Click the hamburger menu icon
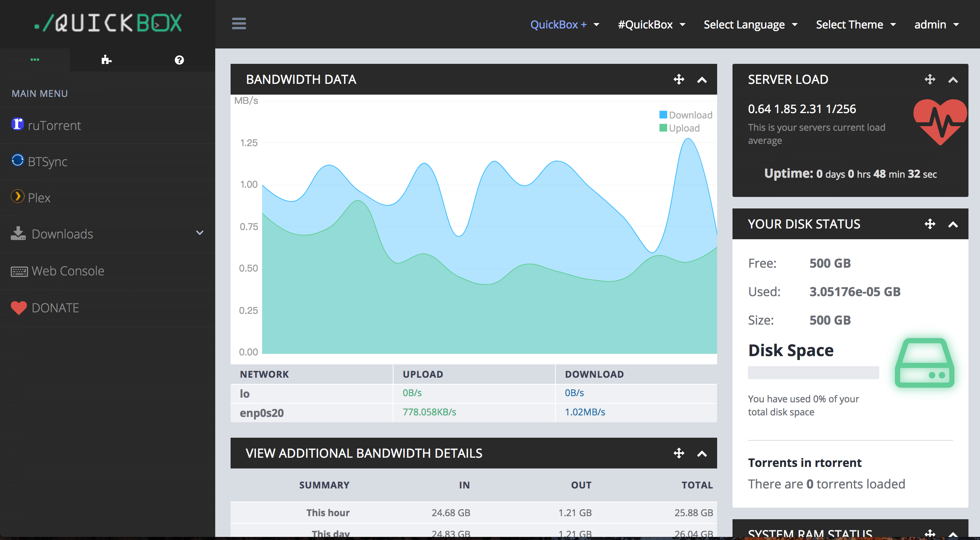The height and width of the screenshot is (540, 980). [239, 24]
